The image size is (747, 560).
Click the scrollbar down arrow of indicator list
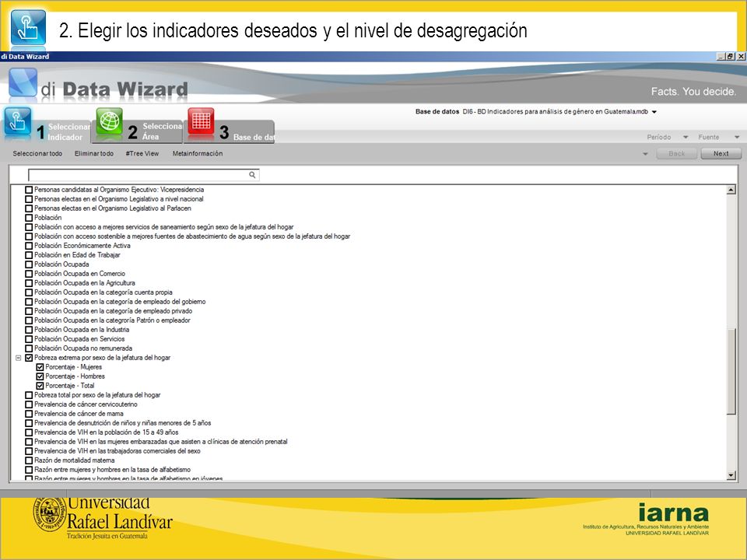(731, 475)
